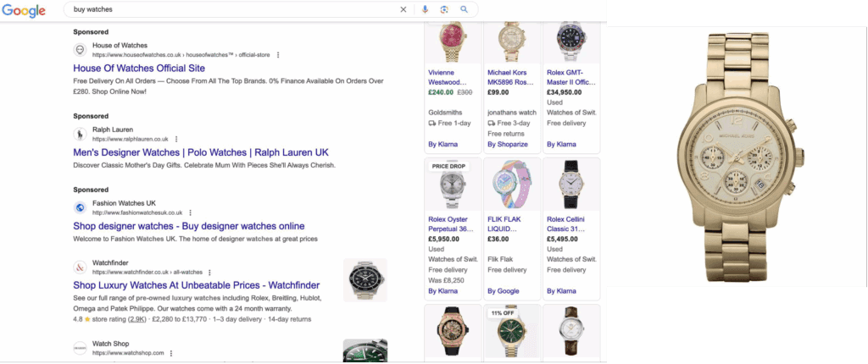The image size is (868, 364).
Task: Click the Watchfinder black dial watch thumbnail
Action: tap(364, 280)
